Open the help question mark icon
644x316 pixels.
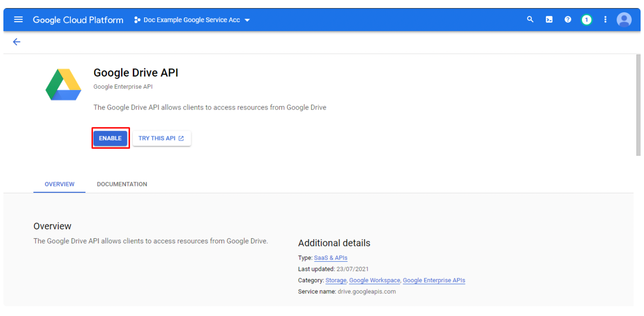568,20
